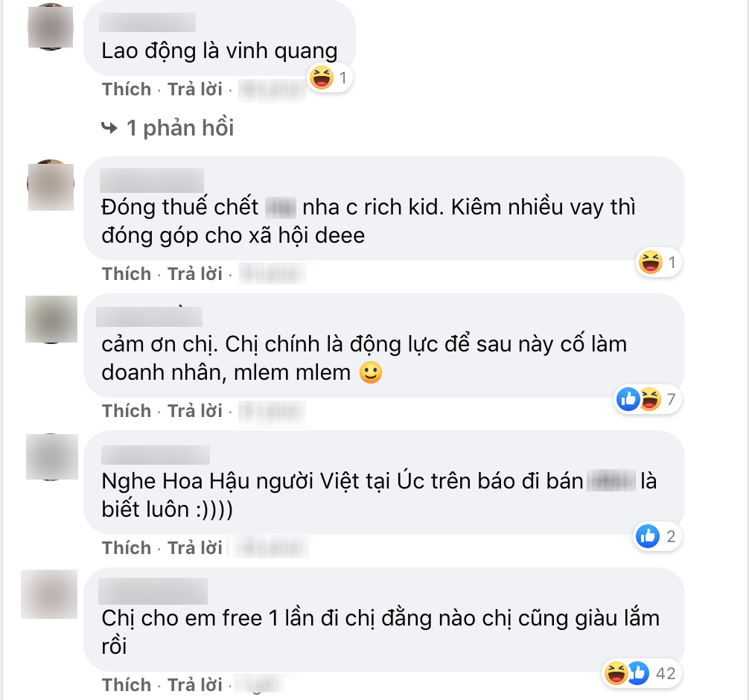The height and width of the screenshot is (700, 749).
Task: Reply to the 'Lao động là vinh quang' comment
Action: click(x=195, y=89)
